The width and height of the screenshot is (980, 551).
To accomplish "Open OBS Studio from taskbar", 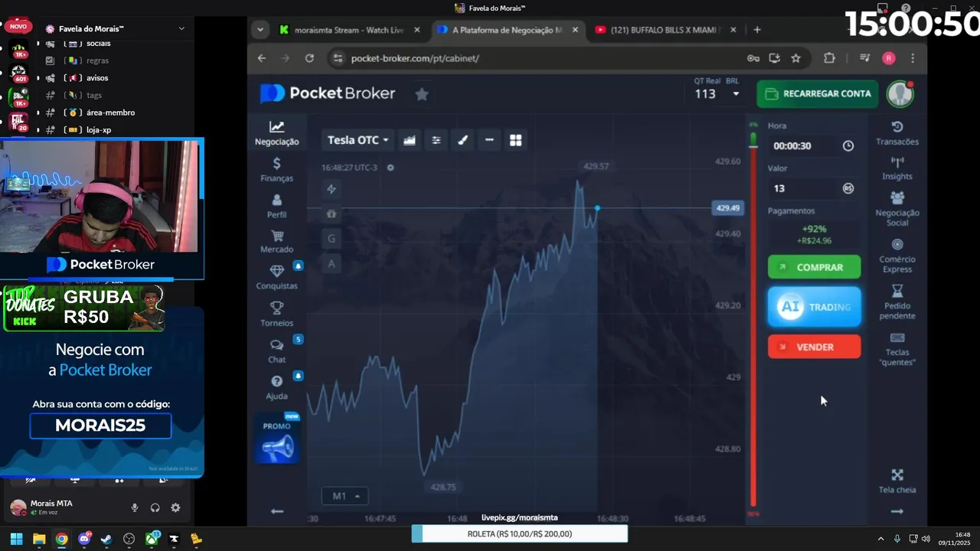I will [x=129, y=539].
